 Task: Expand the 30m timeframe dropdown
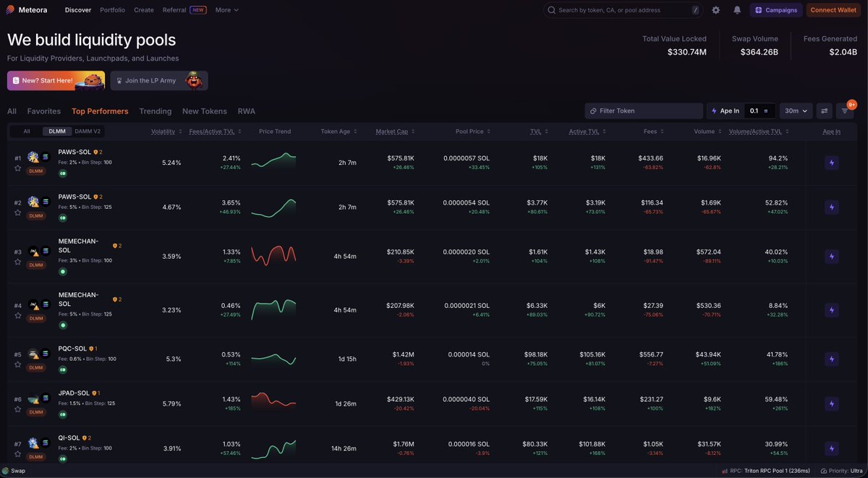pyautogui.click(x=796, y=111)
